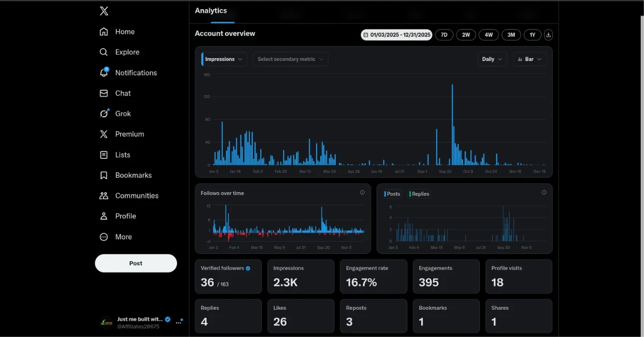Click the X logo icon
This screenshot has height=337, width=644.
pos(104,11)
